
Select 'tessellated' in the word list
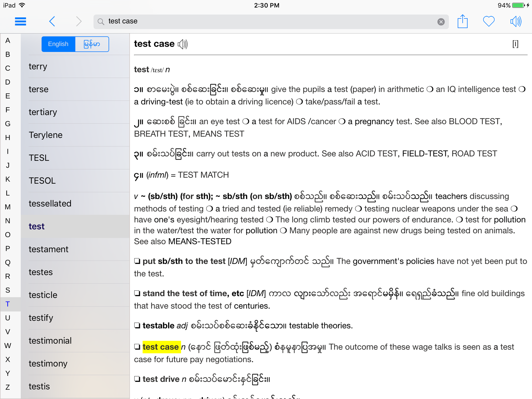pyautogui.click(x=50, y=204)
